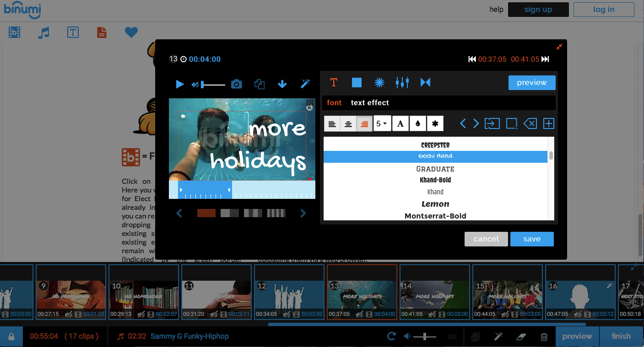Open favorites with the heart icon
The width and height of the screenshot is (644, 347).
coord(131,32)
